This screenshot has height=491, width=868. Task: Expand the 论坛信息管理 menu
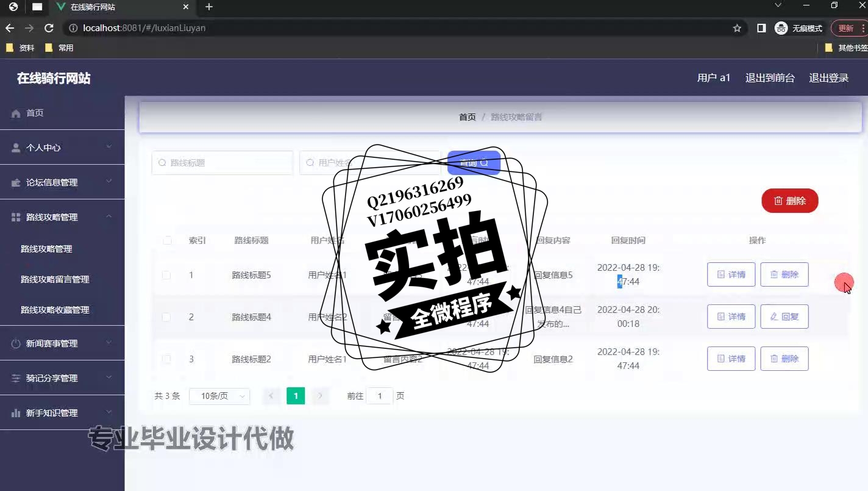108,182
